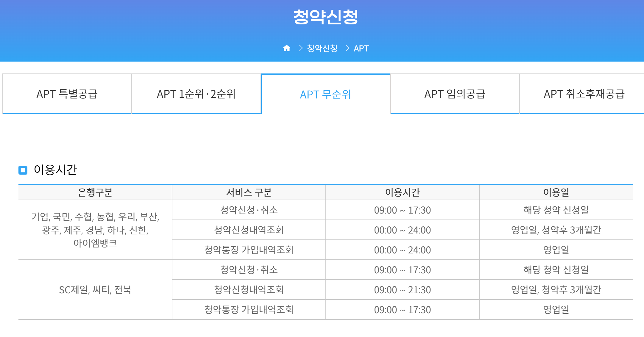The height and width of the screenshot is (337, 644).
Task: Click APT in the breadcrumb trail
Action: 361,48
